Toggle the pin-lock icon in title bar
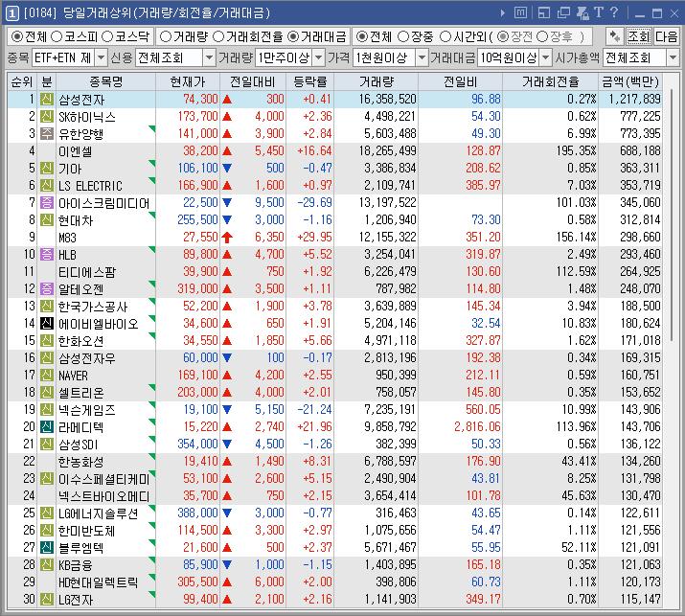 582,13
